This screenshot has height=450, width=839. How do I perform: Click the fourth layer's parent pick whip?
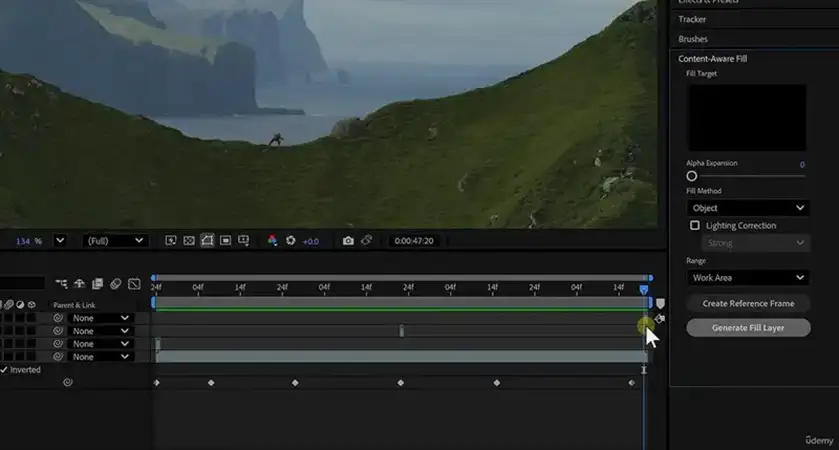[58, 356]
